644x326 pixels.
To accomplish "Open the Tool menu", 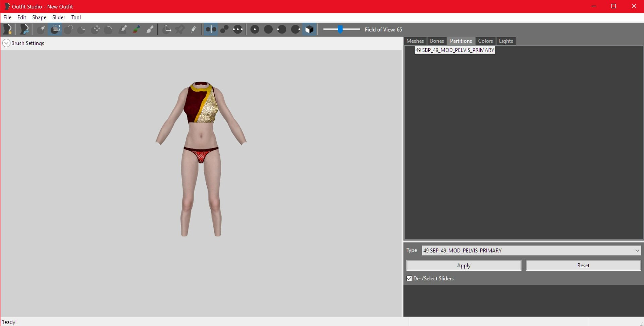I will pyautogui.click(x=76, y=17).
